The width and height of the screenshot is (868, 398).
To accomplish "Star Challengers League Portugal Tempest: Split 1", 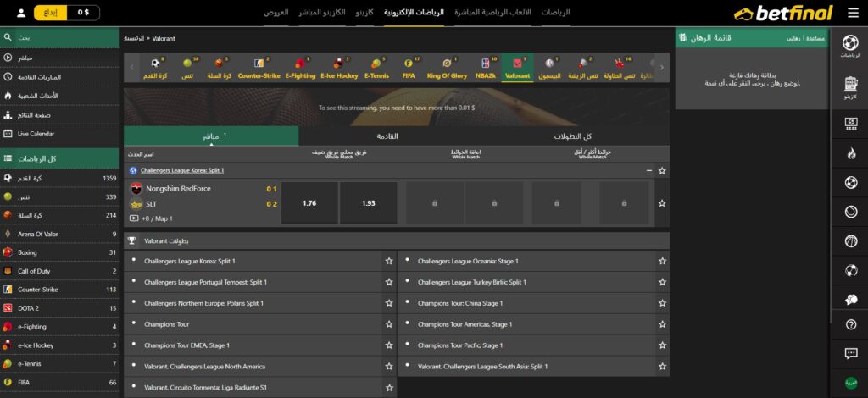I will click(x=388, y=282).
